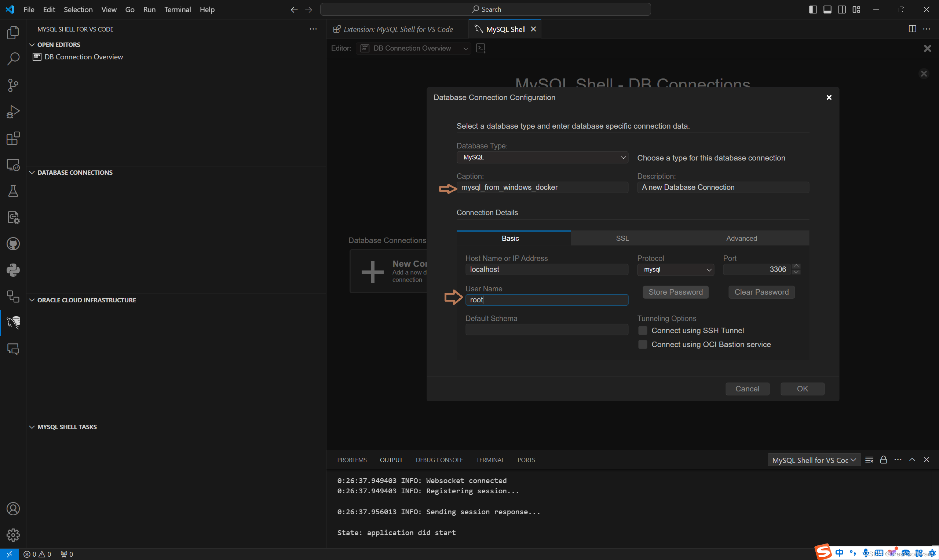Open the Explorer view in activity bar
The width and height of the screenshot is (939, 560).
tap(13, 33)
